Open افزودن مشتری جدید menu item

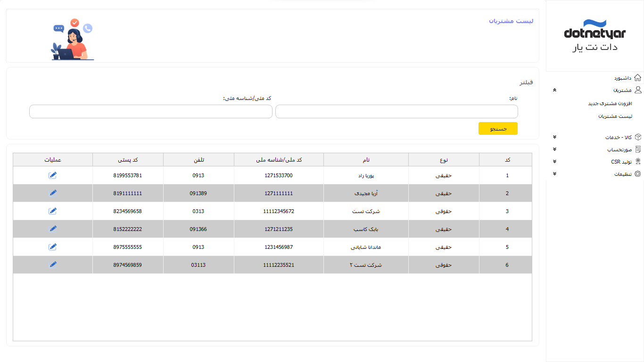(610, 103)
